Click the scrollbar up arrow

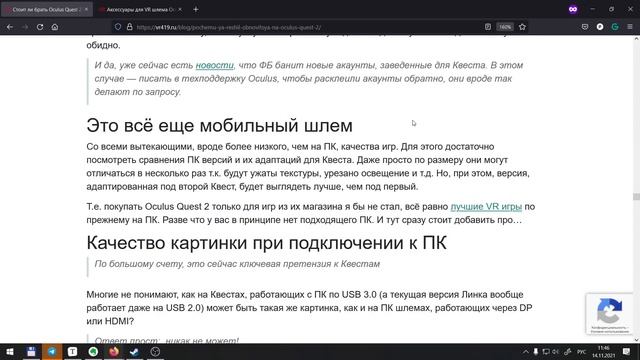636,39
